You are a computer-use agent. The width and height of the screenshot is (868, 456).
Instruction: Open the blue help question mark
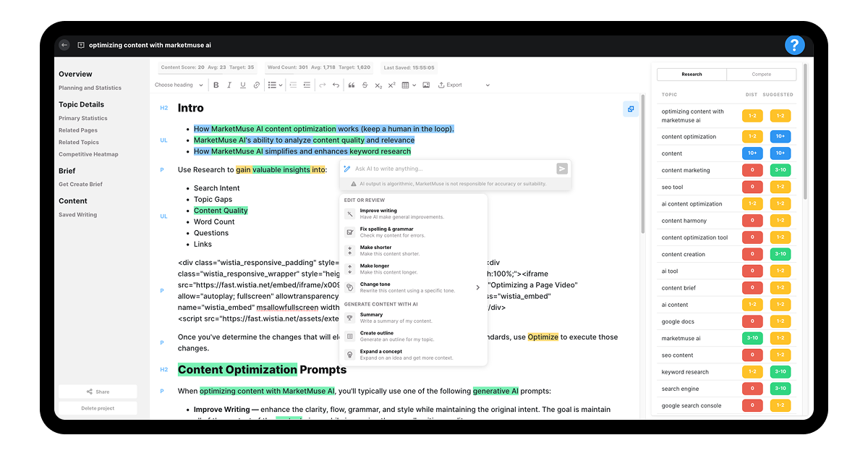click(795, 45)
